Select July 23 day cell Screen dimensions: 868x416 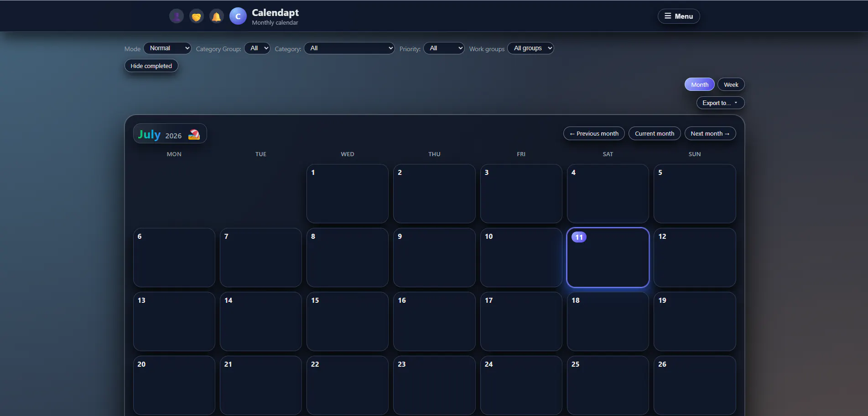(434, 385)
